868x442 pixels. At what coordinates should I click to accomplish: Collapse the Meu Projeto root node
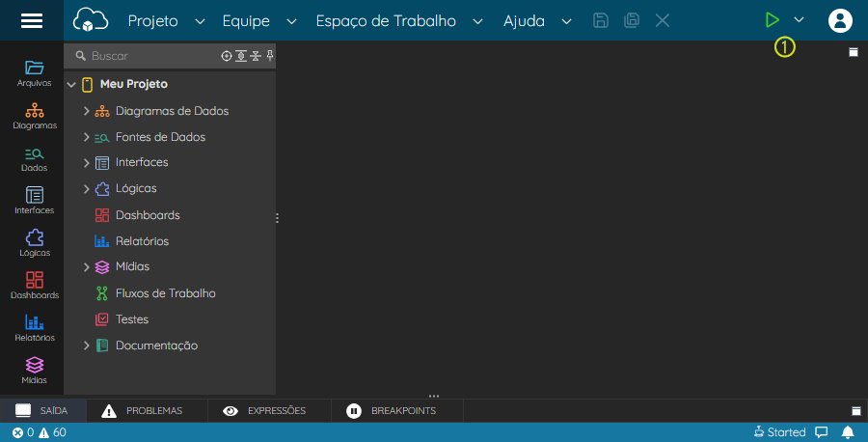tap(71, 85)
